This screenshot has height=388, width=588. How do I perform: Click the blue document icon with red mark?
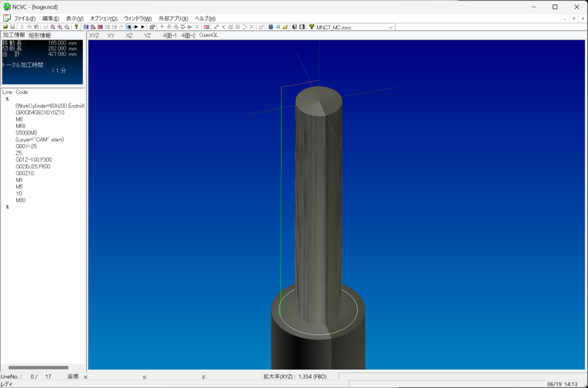click(92, 27)
